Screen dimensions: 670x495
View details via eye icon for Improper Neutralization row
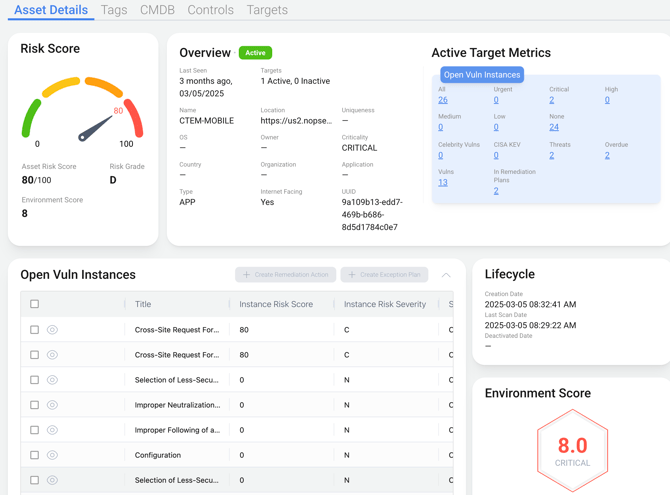point(52,405)
